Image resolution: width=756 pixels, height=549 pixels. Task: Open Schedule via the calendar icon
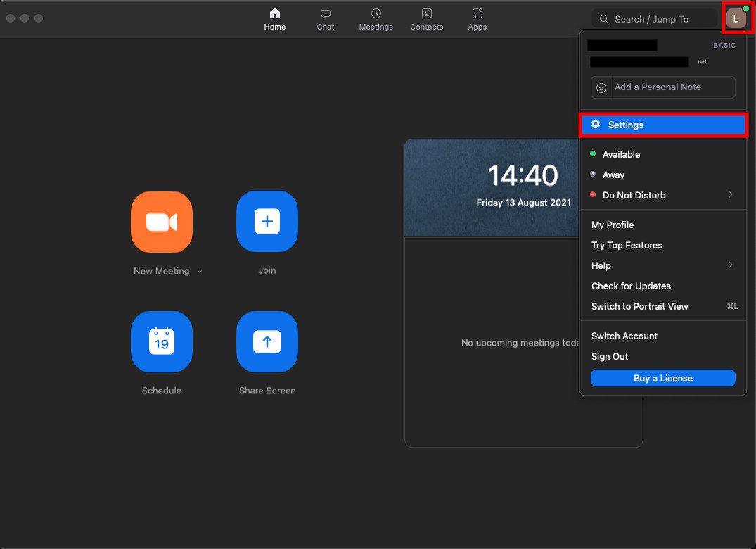pyautogui.click(x=161, y=342)
